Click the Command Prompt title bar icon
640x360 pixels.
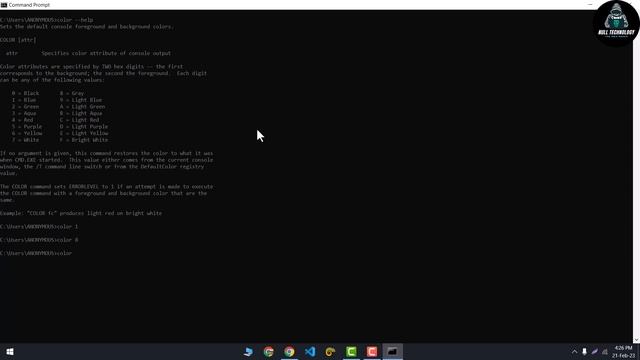(4, 5)
